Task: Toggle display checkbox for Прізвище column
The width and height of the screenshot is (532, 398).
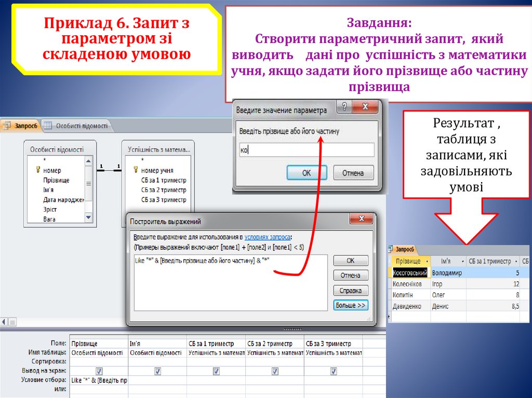Action: pyautogui.click(x=99, y=371)
